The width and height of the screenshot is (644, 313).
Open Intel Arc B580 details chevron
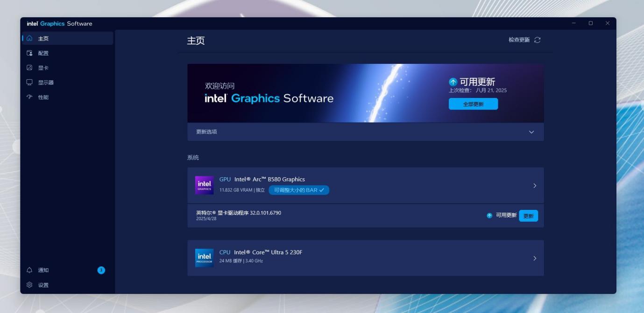(535, 186)
